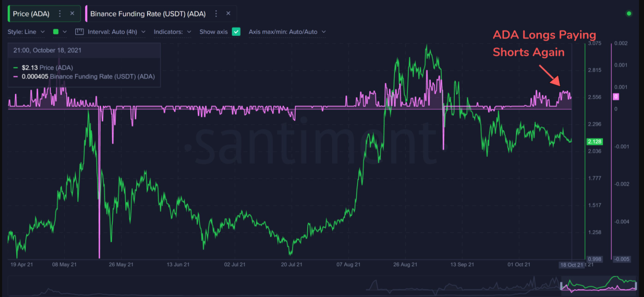The width and height of the screenshot is (644, 297).
Task: Click the right handle of the range navigator
Action: pyautogui.click(x=636, y=286)
